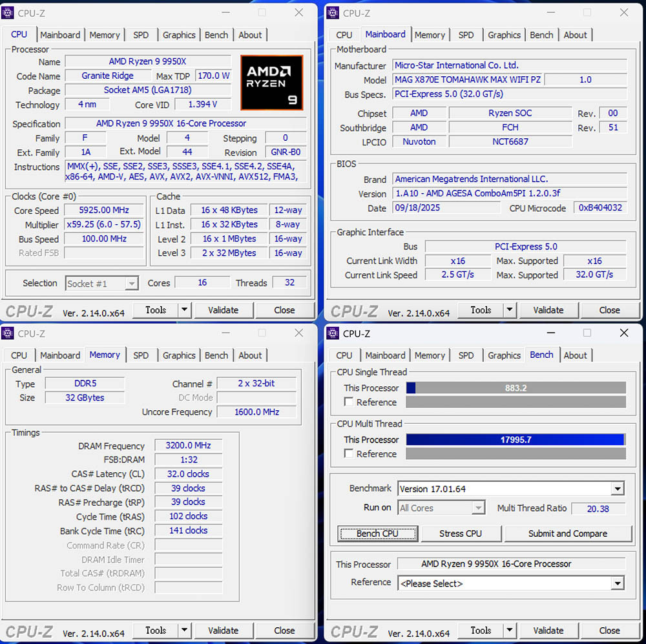Close the CPU-Z window showing Motherboard info
This screenshot has width=646, height=644.
tap(624, 13)
